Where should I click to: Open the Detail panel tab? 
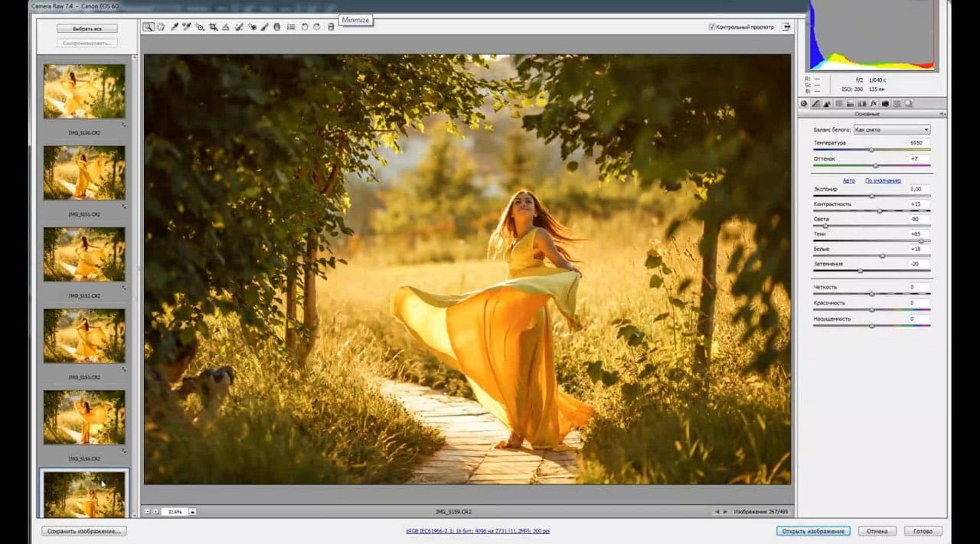tap(827, 103)
